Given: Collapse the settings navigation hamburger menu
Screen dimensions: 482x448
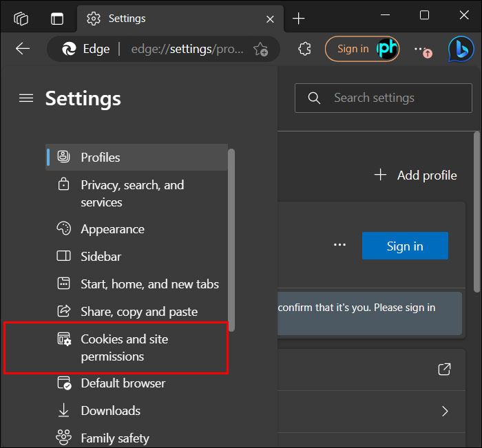Looking at the screenshot, I should [26, 98].
